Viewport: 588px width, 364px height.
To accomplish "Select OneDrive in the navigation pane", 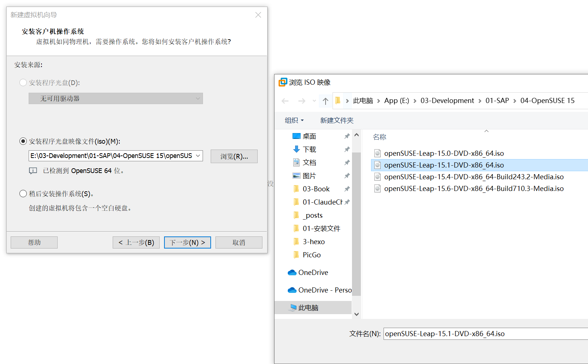I will [x=313, y=272].
